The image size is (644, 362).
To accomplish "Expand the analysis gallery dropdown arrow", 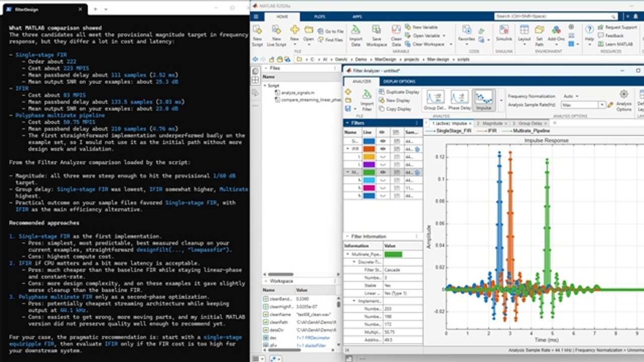I will [x=501, y=101].
